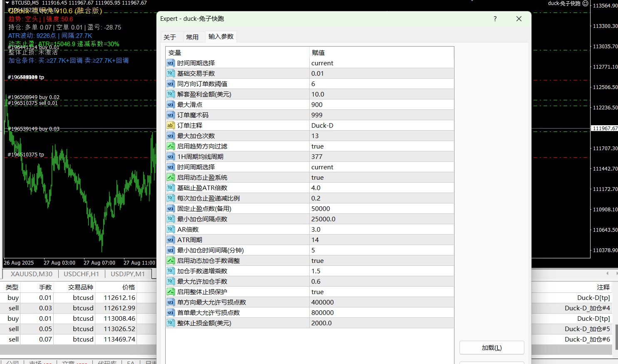This screenshot has height=364, width=618.
Task: Click the 变量 column header
Action: [x=237, y=52]
